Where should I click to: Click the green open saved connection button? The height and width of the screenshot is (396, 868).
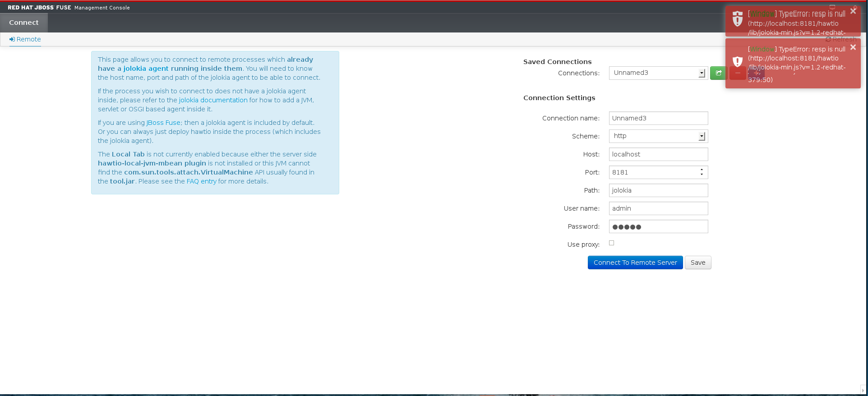coord(718,73)
